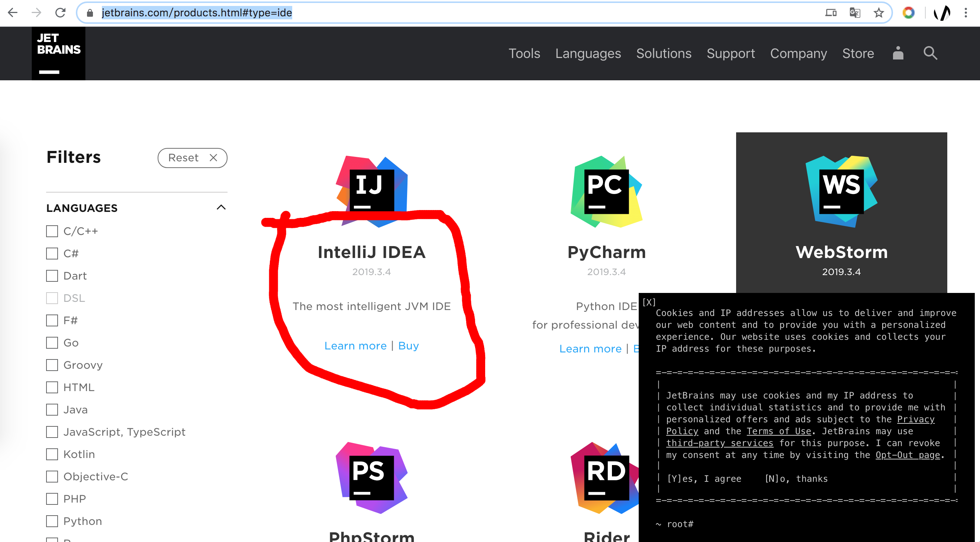Open the Support menu item

[x=731, y=53]
